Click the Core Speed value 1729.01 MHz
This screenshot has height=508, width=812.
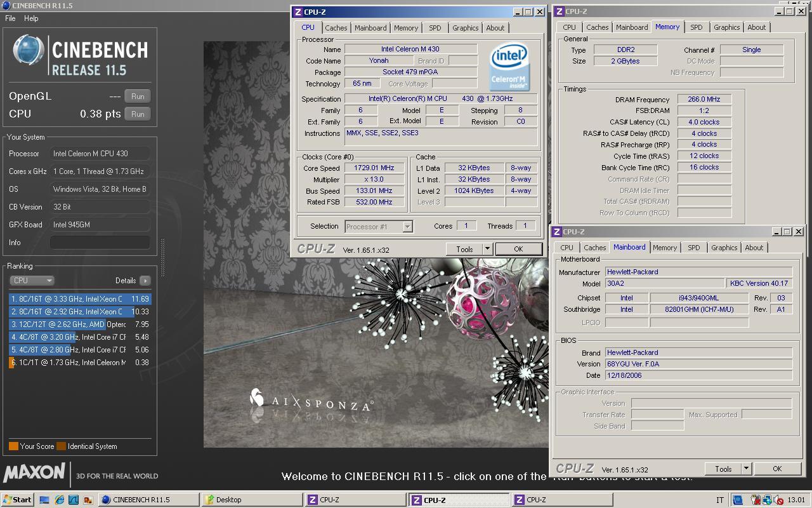374,168
